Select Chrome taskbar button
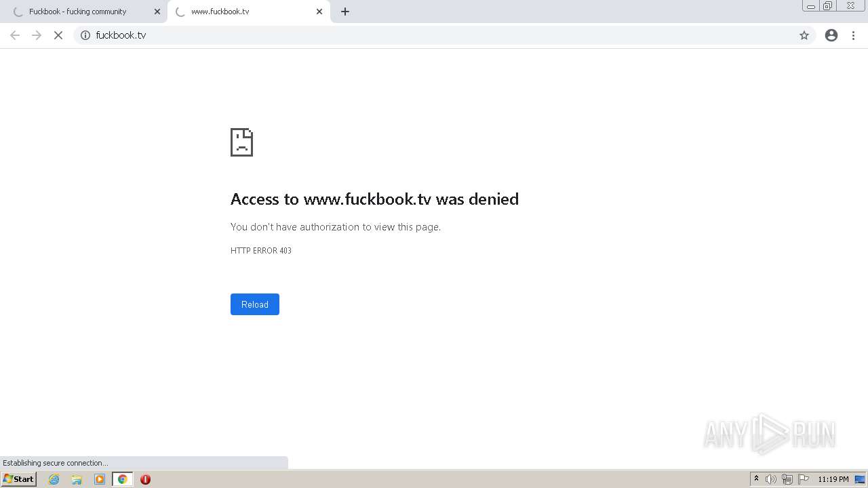This screenshot has height=488, width=868. tap(122, 479)
